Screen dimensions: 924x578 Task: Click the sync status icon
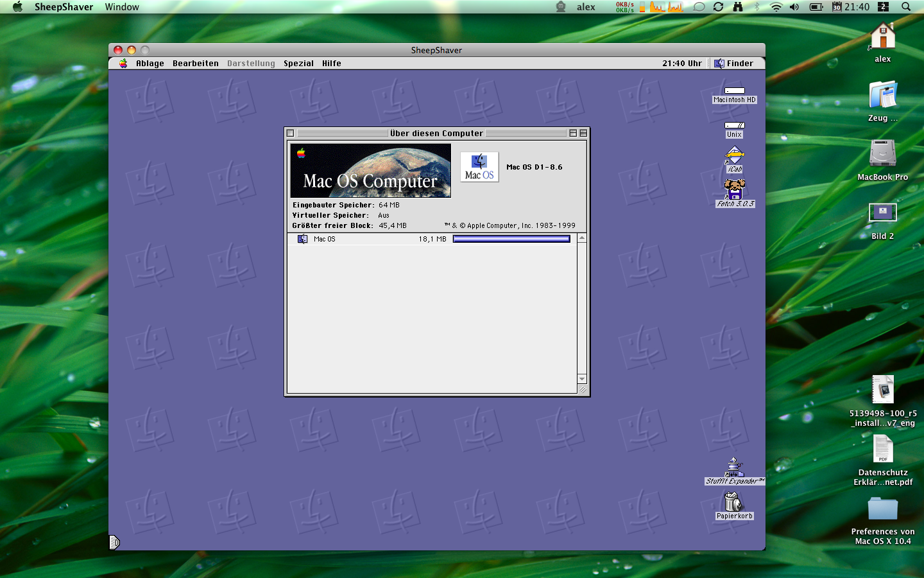pyautogui.click(x=718, y=7)
